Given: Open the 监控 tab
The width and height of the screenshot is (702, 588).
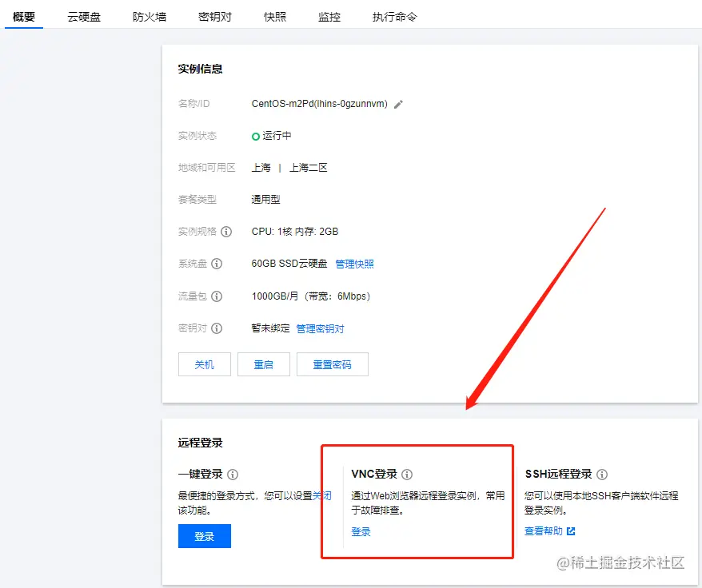Looking at the screenshot, I should [x=329, y=17].
